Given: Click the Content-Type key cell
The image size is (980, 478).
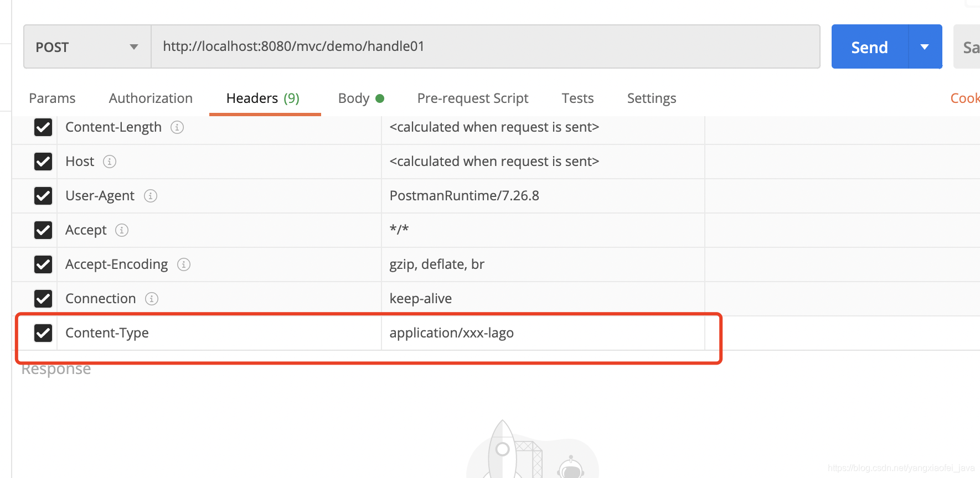Looking at the screenshot, I should point(219,333).
